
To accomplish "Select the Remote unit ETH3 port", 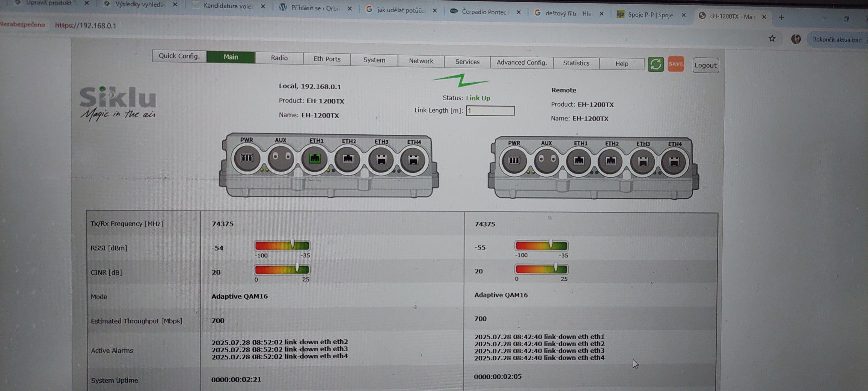I will [x=643, y=162].
